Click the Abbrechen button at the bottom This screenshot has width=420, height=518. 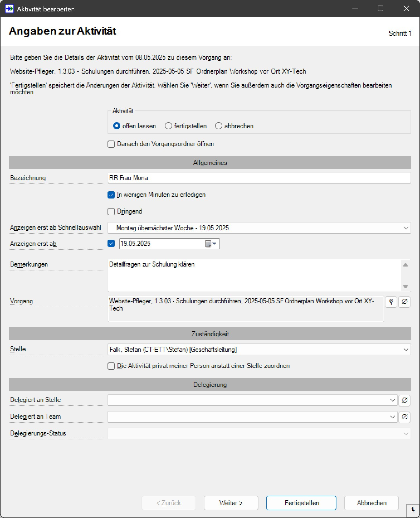(372, 503)
